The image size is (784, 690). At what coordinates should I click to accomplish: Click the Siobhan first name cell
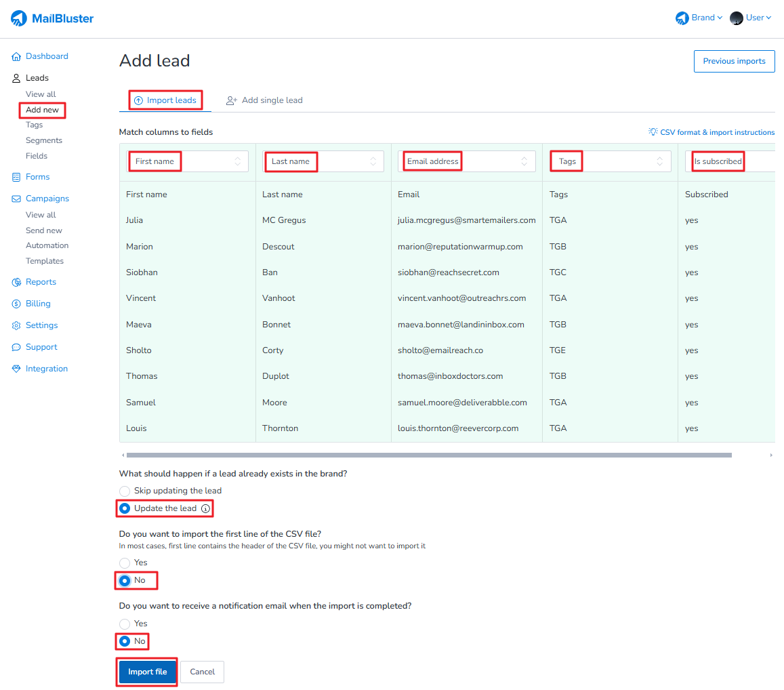coord(142,272)
